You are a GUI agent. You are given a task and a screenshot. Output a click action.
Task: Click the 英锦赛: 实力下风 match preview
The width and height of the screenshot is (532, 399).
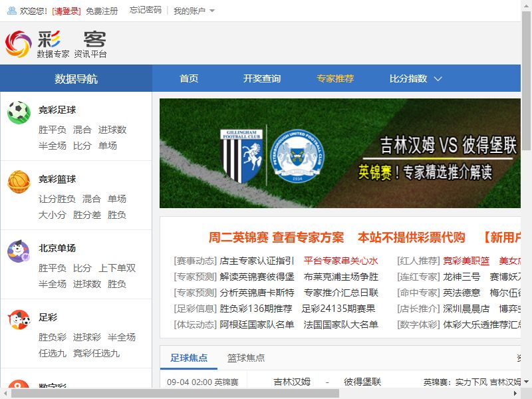[471, 382]
